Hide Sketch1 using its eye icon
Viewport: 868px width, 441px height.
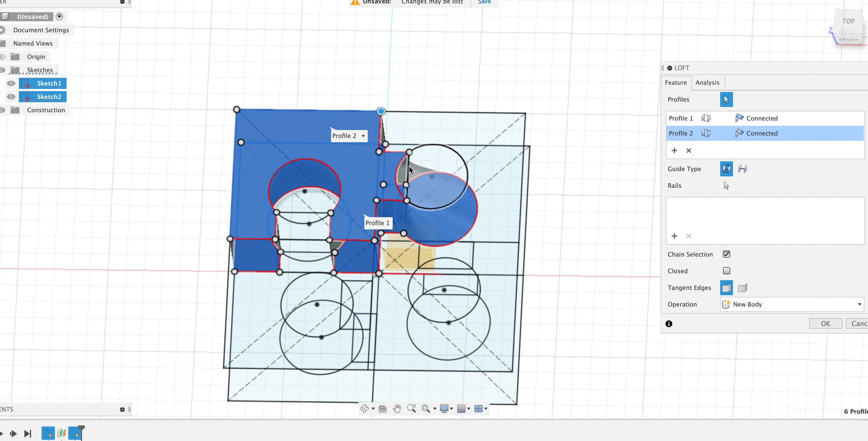(11, 83)
